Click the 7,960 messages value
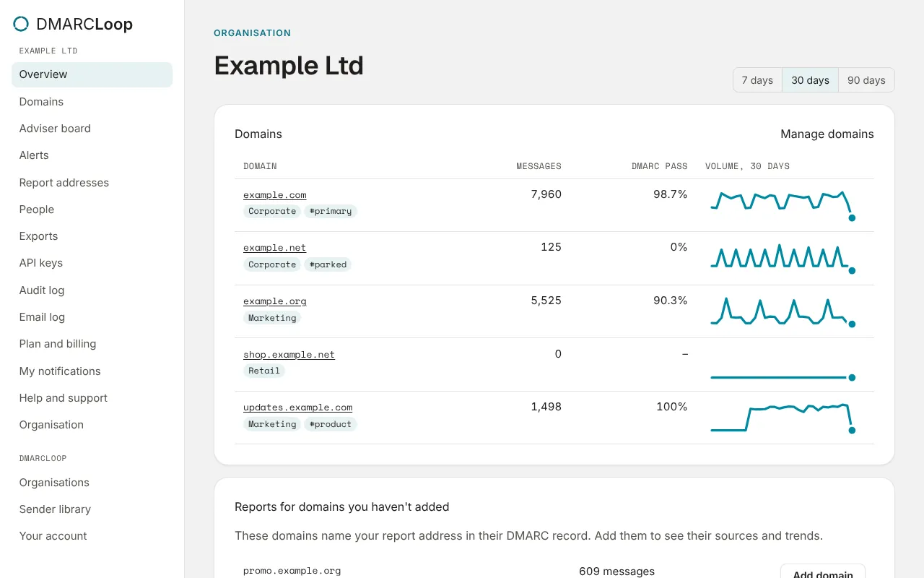The image size is (924, 578). coord(546,194)
